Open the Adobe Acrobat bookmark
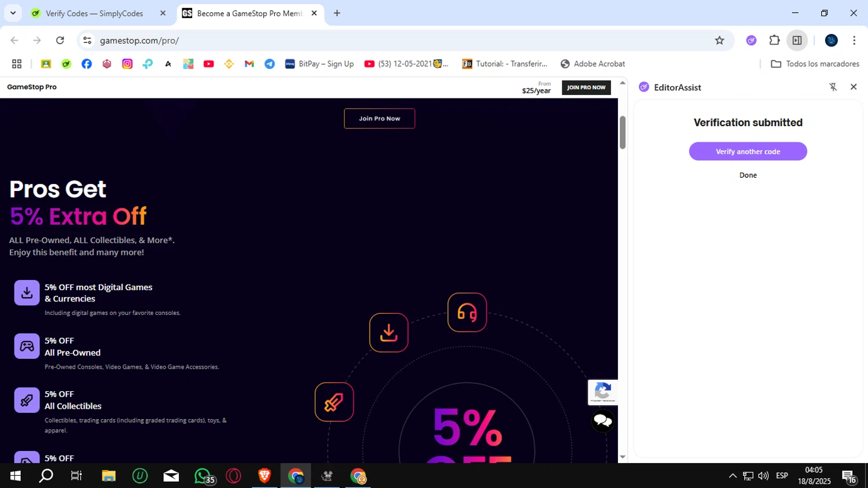 593,64
